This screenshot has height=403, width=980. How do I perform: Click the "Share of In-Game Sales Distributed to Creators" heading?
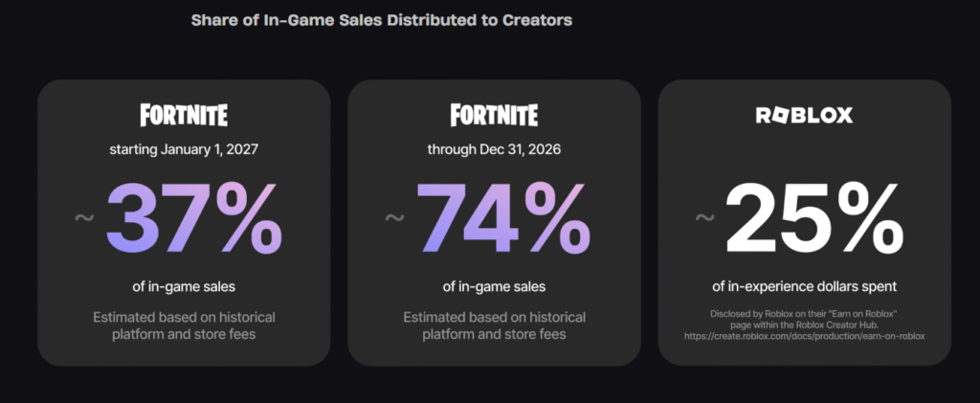[x=381, y=19]
